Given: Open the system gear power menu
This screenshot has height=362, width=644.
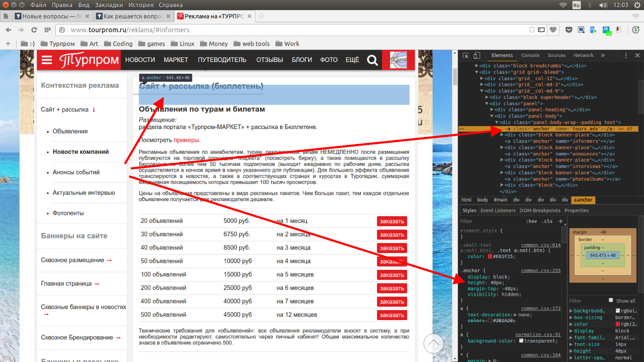Looking at the screenshot, I should coord(637,5).
